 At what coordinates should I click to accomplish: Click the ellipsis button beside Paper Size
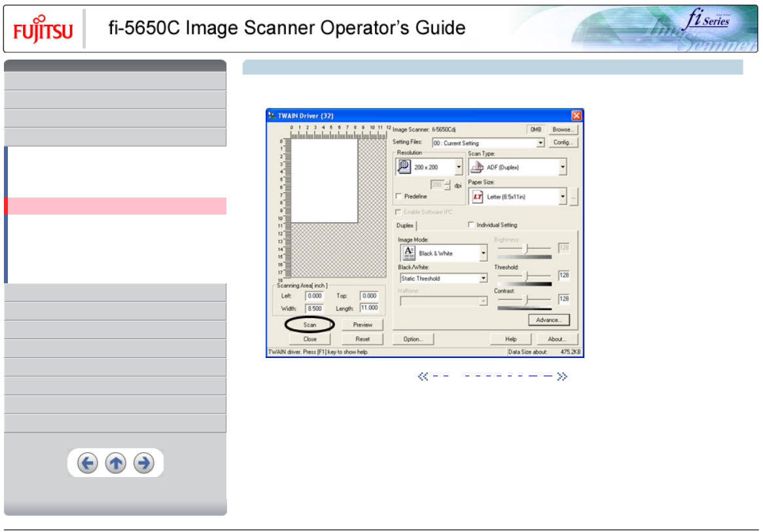pos(574,197)
